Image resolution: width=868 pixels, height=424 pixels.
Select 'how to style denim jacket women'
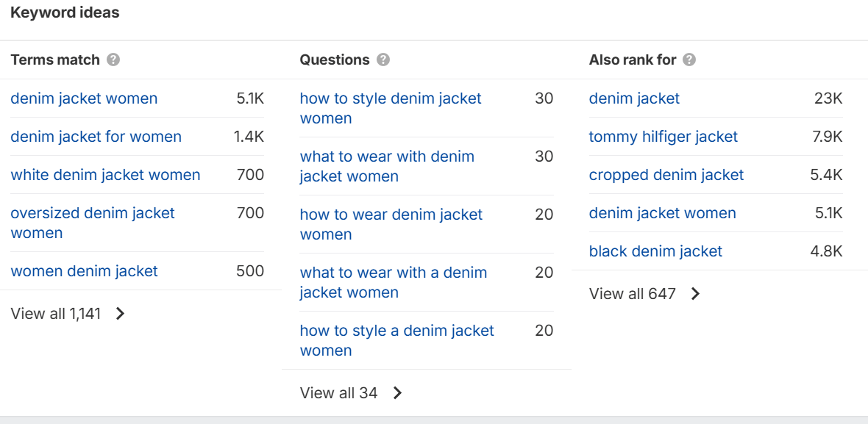click(x=390, y=108)
